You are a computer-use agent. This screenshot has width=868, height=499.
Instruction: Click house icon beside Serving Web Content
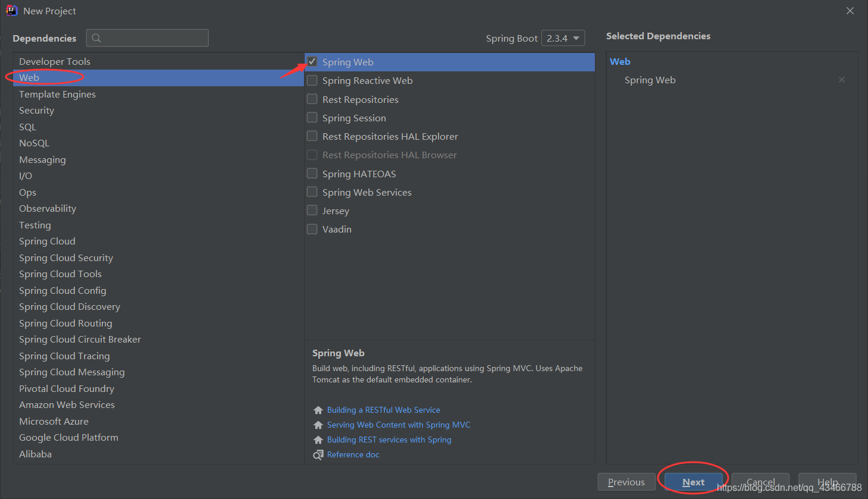pyautogui.click(x=318, y=425)
